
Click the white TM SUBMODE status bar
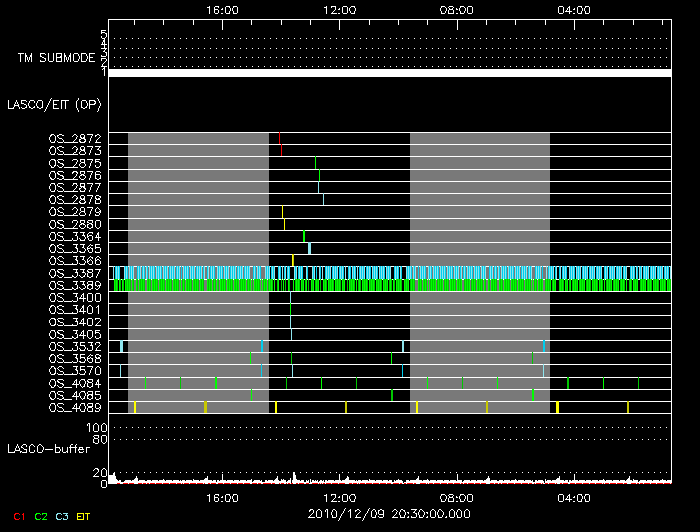389,73
